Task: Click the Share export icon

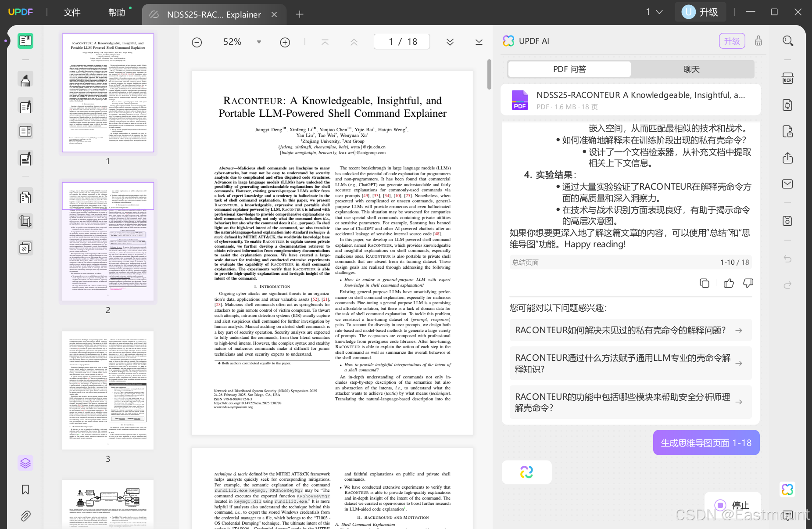Action: click(x=788, y=158)
